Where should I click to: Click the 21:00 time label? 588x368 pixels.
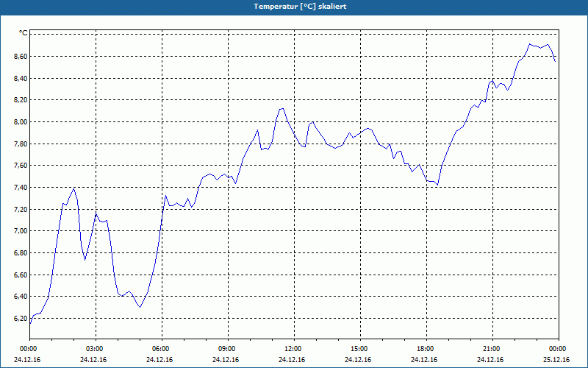pyautogui.click(x=492, y=349)
